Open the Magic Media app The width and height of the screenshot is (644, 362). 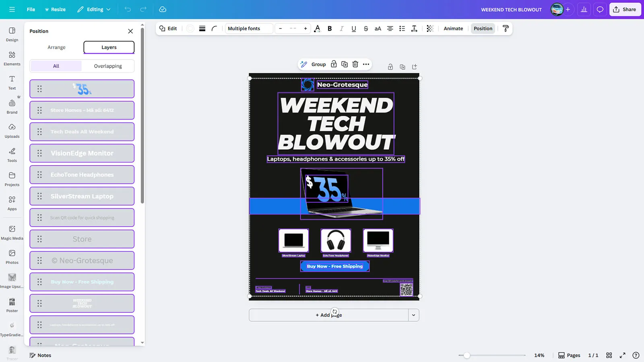[x=12, y=232]
